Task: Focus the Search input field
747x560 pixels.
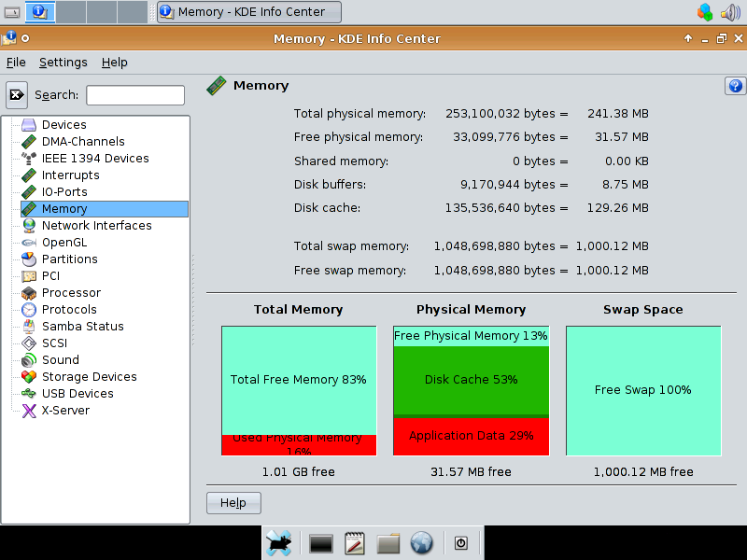Action: 135,95
